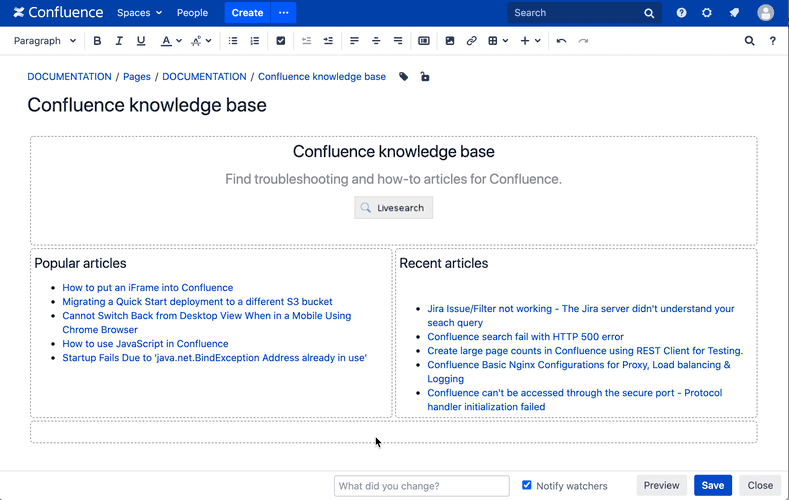
Task: Open the Spaces menu
Action: pyautogui.click(x=139, y=13)
